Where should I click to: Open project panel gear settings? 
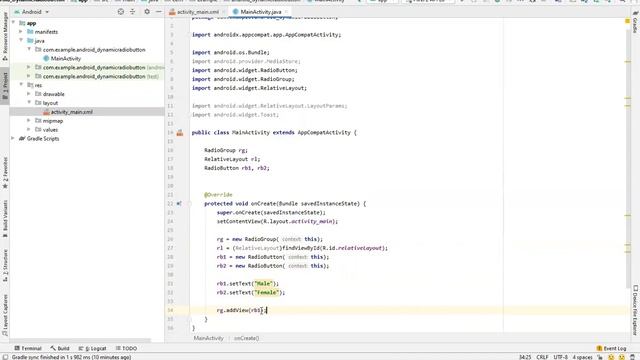click(147, 12)
